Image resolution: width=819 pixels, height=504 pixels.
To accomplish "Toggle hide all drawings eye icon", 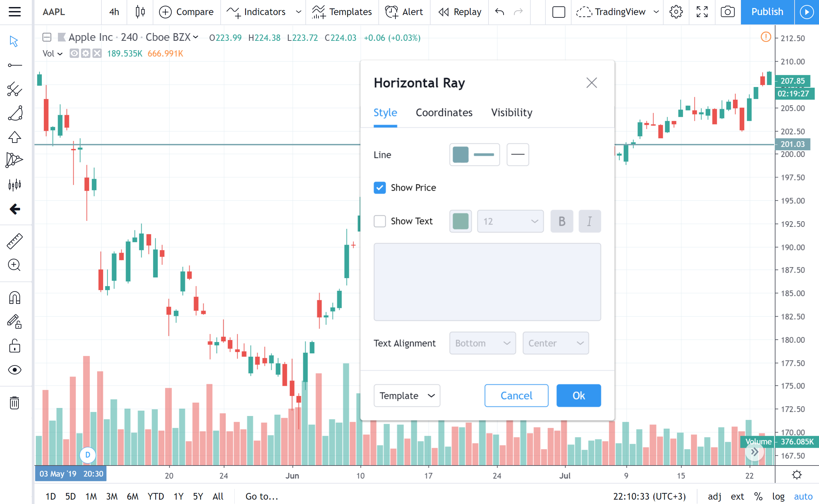I will coord(15,370).
